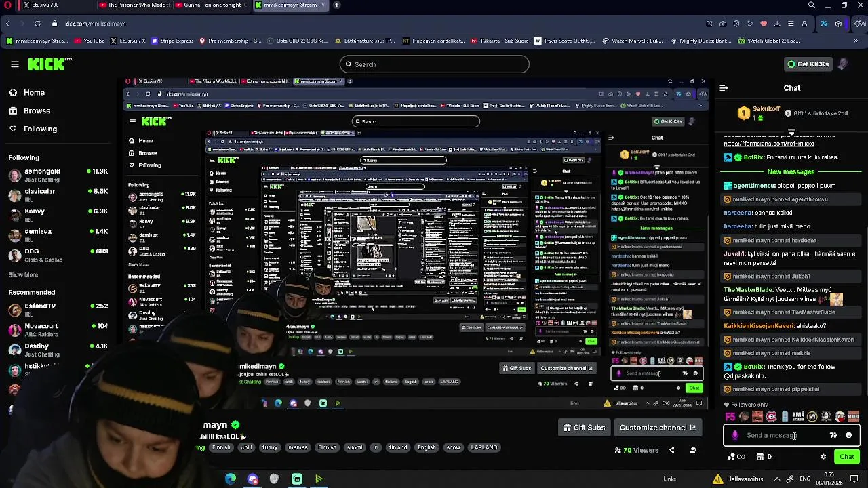Open the farmskins.com ref-mikko link
Viewport: 868px width, 488px height.
[769, 144]
